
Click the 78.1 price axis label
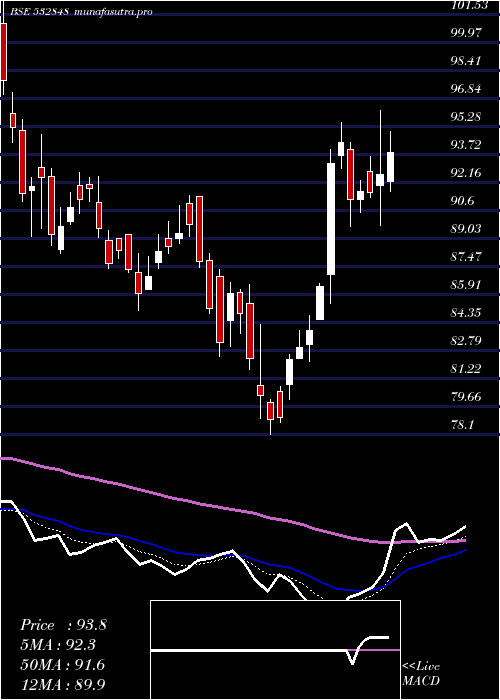coord(463,425)
